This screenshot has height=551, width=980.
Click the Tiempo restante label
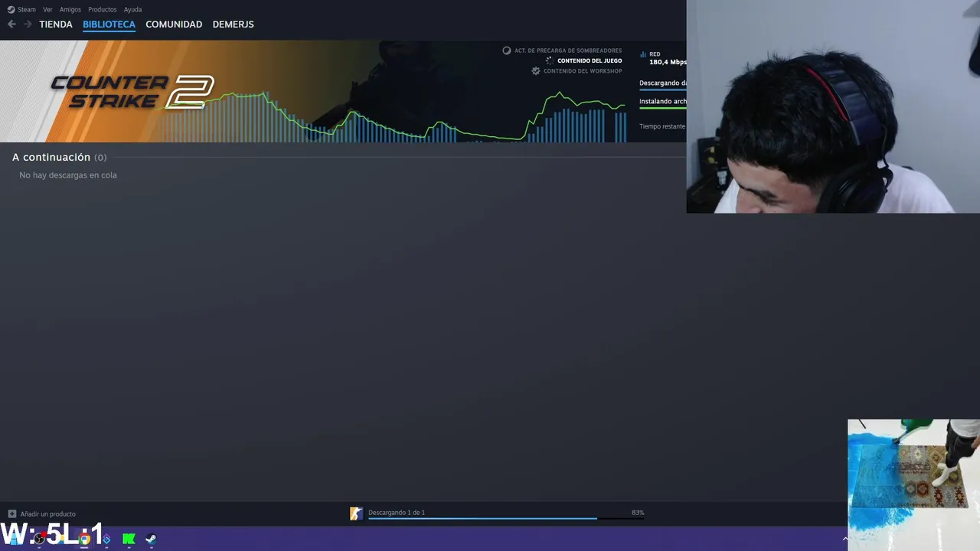(x=662, y=126)
